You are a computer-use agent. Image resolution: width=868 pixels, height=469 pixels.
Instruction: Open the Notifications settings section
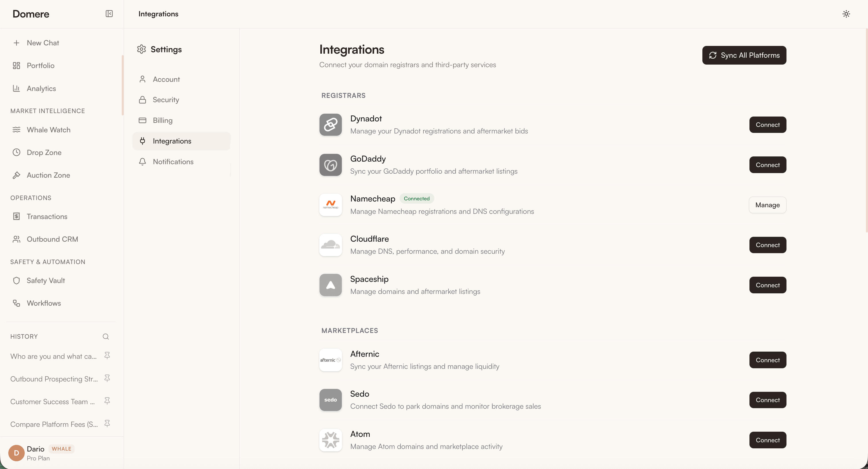pos(173,161)
